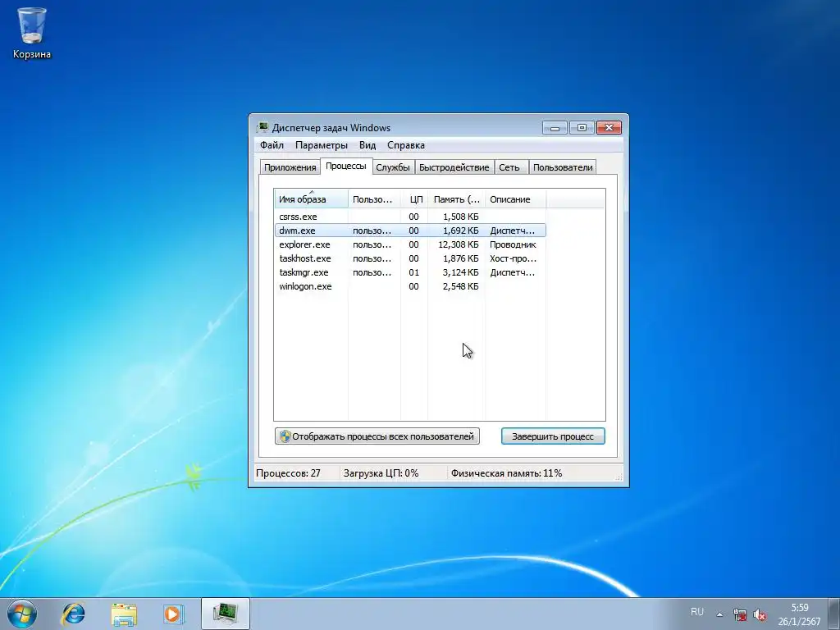Maximize the Task Manager window

582,127
